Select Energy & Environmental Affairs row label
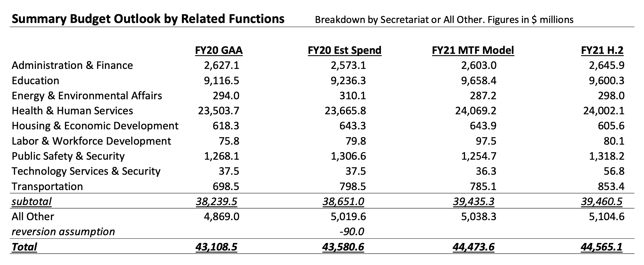The width and height of the screenshot is (644, 265). (x=87, y=96)
